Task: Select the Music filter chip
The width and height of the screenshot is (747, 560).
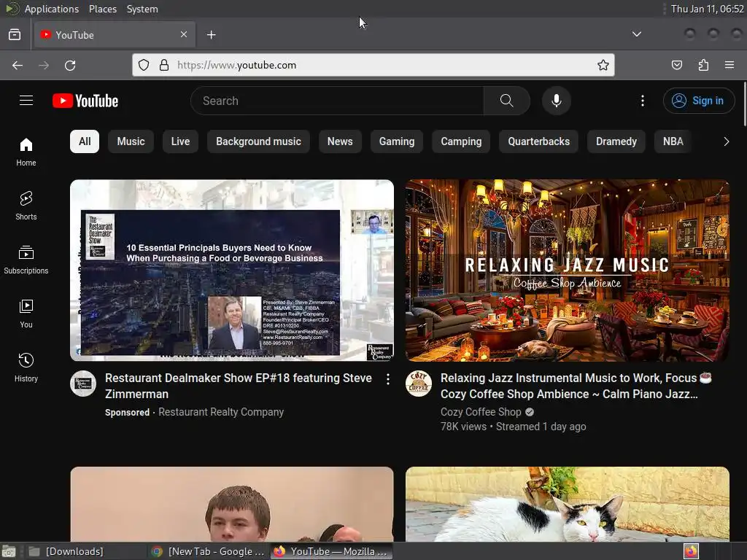Action: (131, 141)
